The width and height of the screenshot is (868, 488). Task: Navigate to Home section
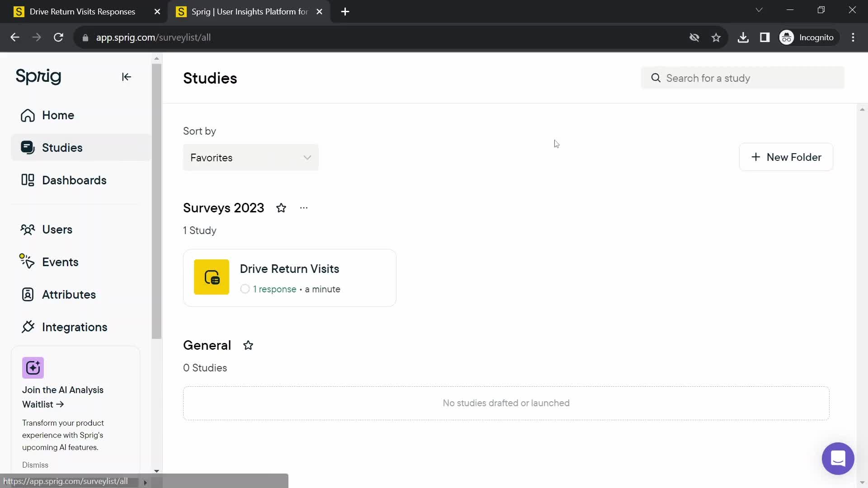(58, 115)
